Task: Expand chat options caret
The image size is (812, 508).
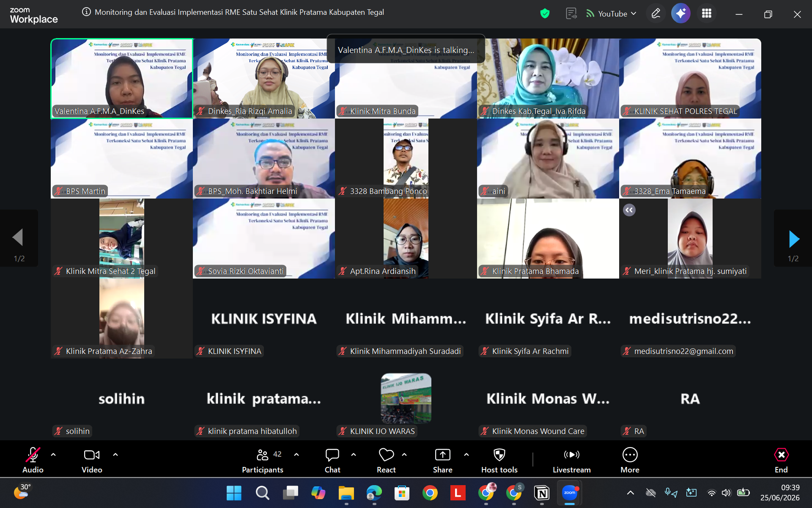Action: [354, 455]
